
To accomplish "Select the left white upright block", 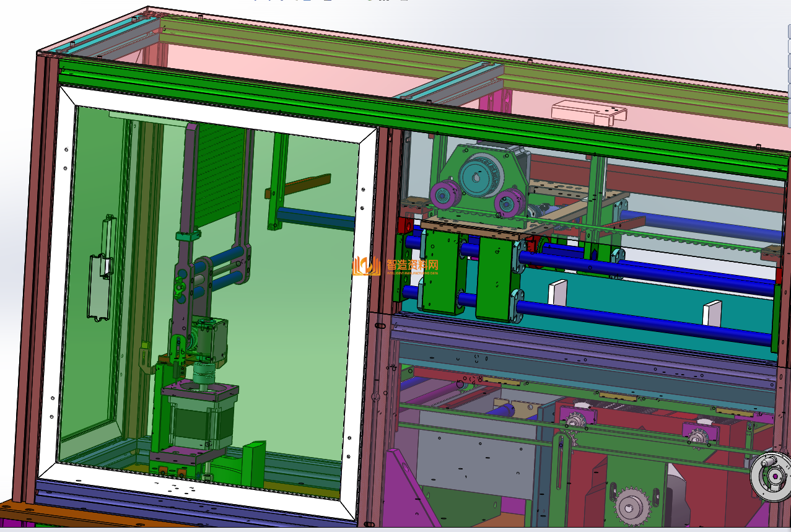I will [x=557, y=292].
